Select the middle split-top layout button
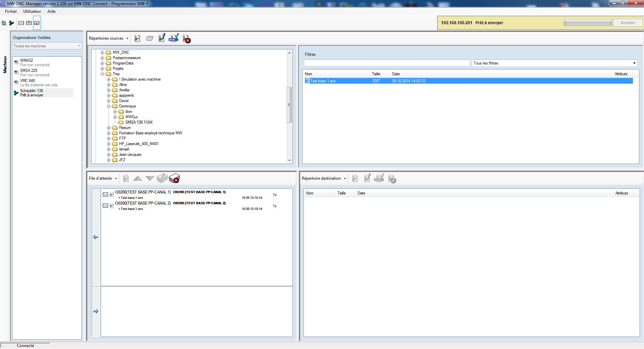The height and width of the screenshot is (349, 644). click(29, 23)
